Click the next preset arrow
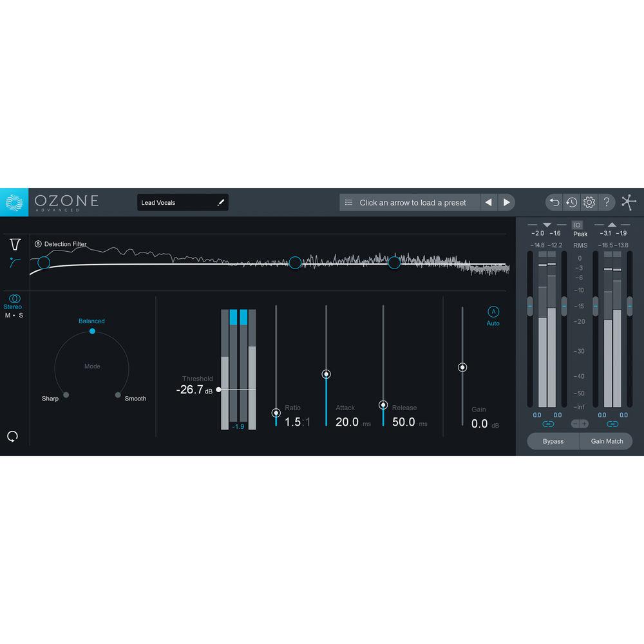This screenshot has height=644, width=644. [507, 202]
